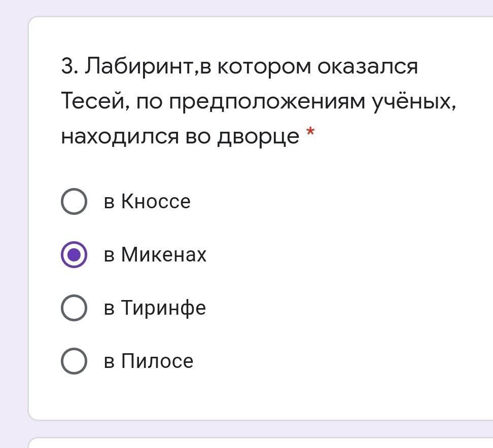Pick the в Пилосе radio button
The width and height of the screenshot is (493, 448).
(x=74, y=361)
